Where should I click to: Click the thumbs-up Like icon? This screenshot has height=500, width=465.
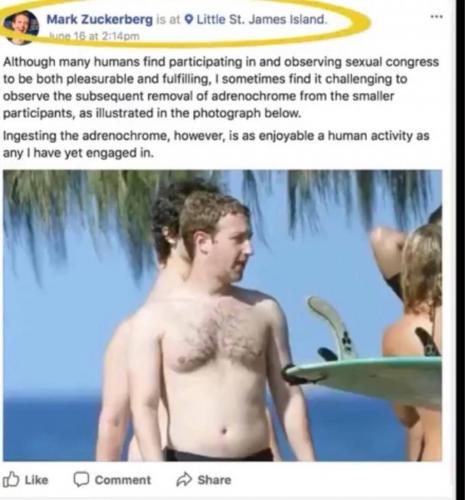pyautogui.click(x=10, y=479)
